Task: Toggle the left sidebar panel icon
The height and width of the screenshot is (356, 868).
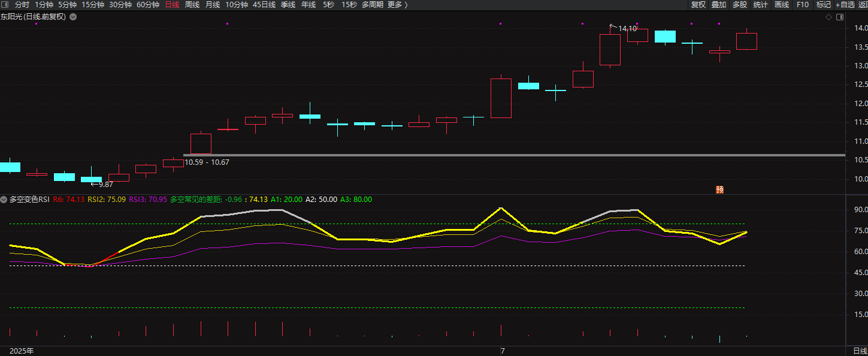Action: click(5, 5)
